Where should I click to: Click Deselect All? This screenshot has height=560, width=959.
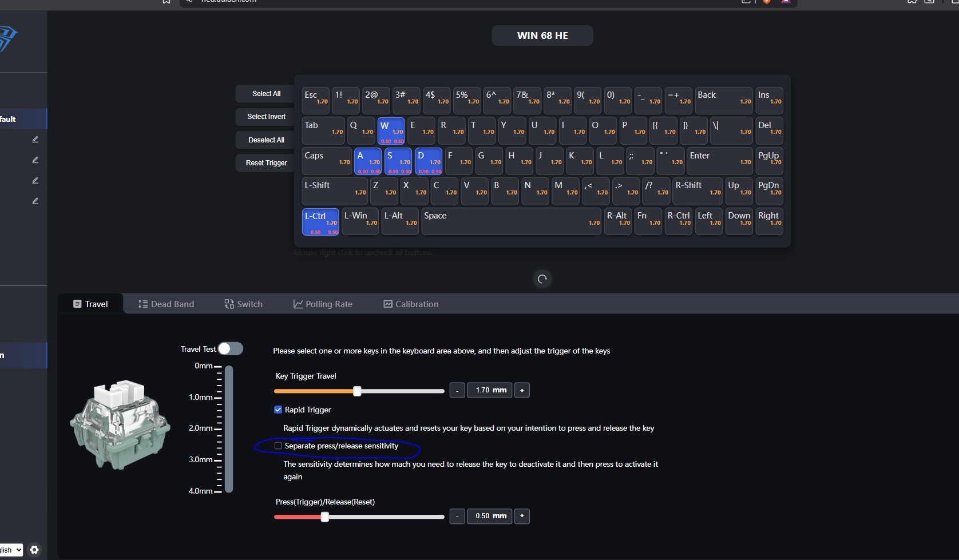click(266, 140)
